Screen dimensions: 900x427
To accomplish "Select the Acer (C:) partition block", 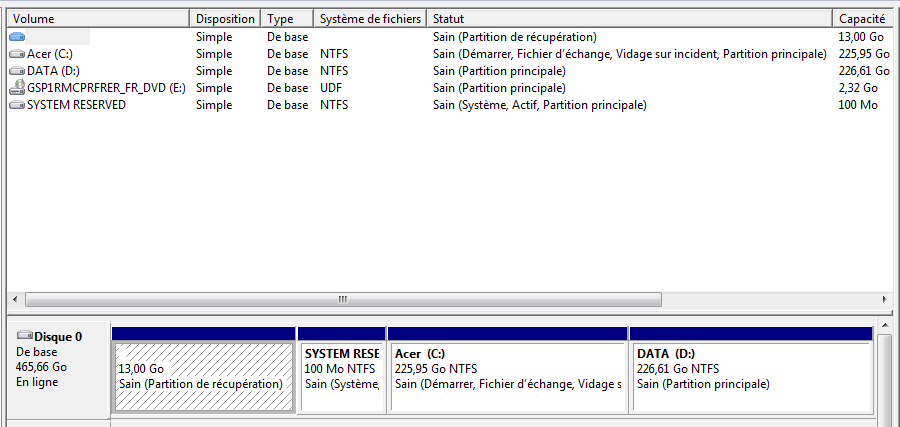I will [508, 370].
